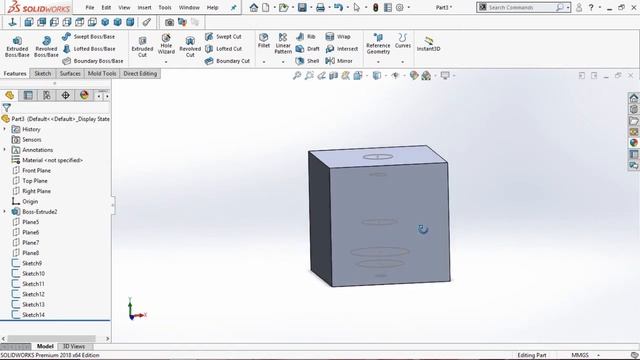Click the Save icon in top toolbar
The width and height of the screenshot is (640, 360).
click(302, 7)
